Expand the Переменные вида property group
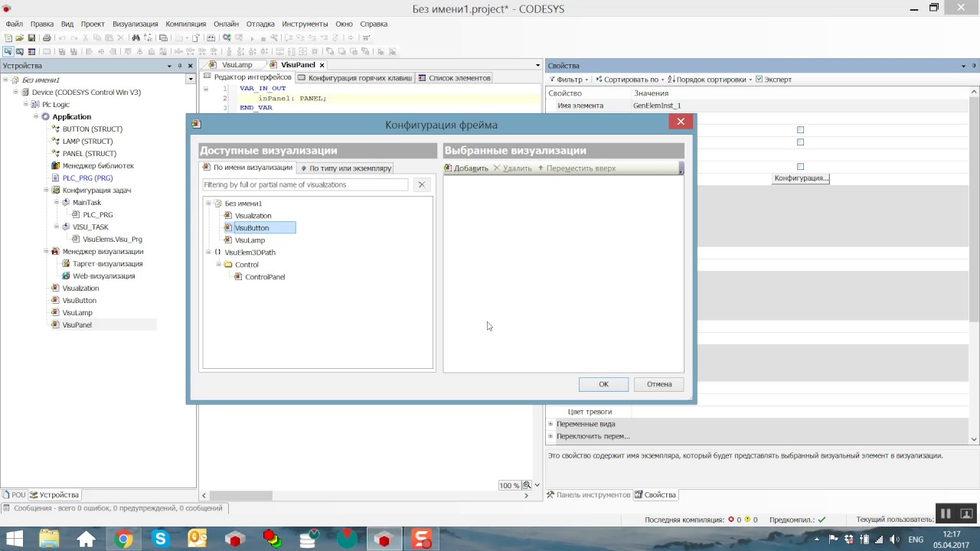 point(550,424)
